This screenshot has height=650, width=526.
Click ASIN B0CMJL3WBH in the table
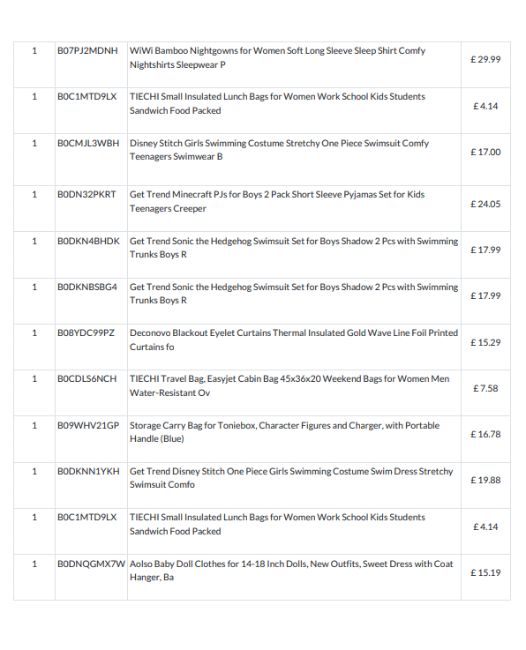coord(88,143)
